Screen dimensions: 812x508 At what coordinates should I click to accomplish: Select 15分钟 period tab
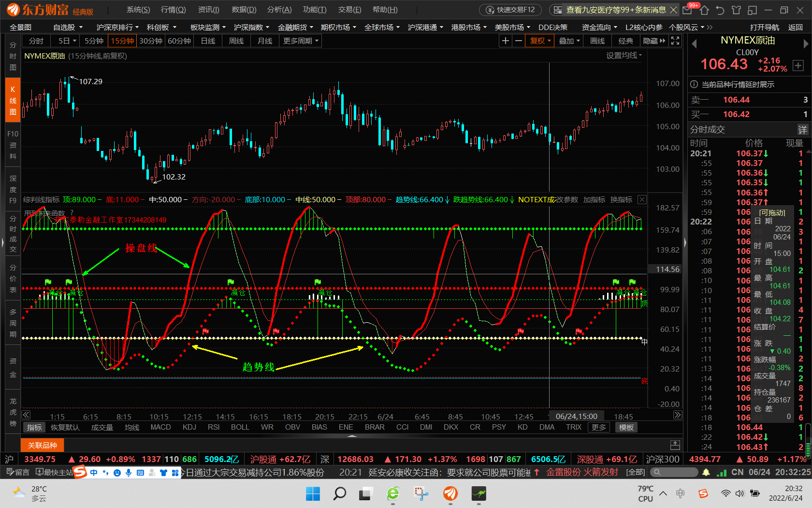(122, 41)
